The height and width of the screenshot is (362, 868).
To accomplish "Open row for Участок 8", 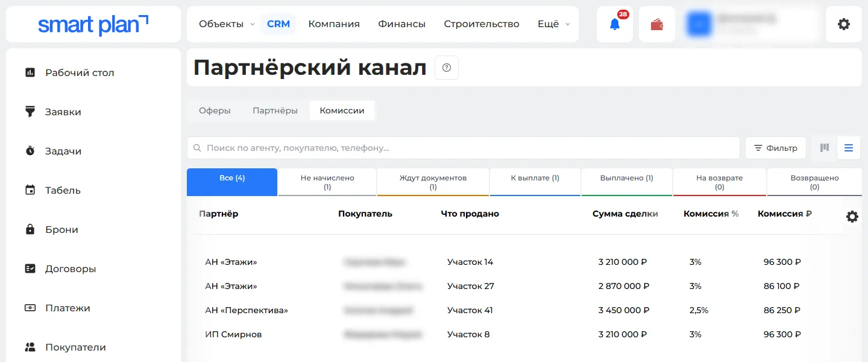I will pos(468,334).
